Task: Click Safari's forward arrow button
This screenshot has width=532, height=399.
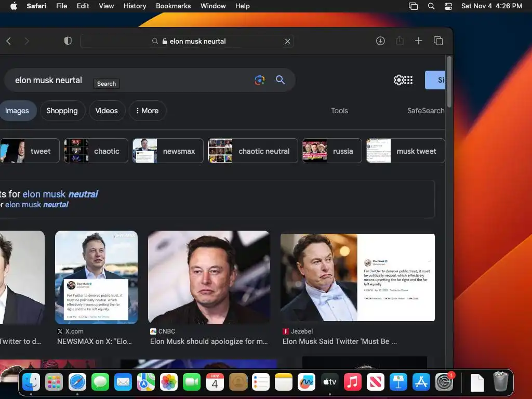Action: tap(27, 41)
